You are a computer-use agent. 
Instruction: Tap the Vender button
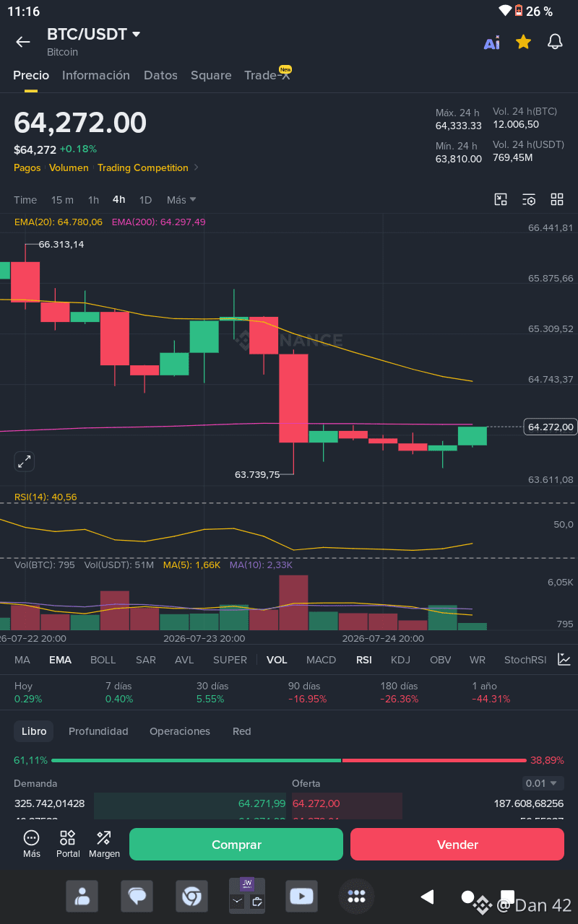(457, 844)
